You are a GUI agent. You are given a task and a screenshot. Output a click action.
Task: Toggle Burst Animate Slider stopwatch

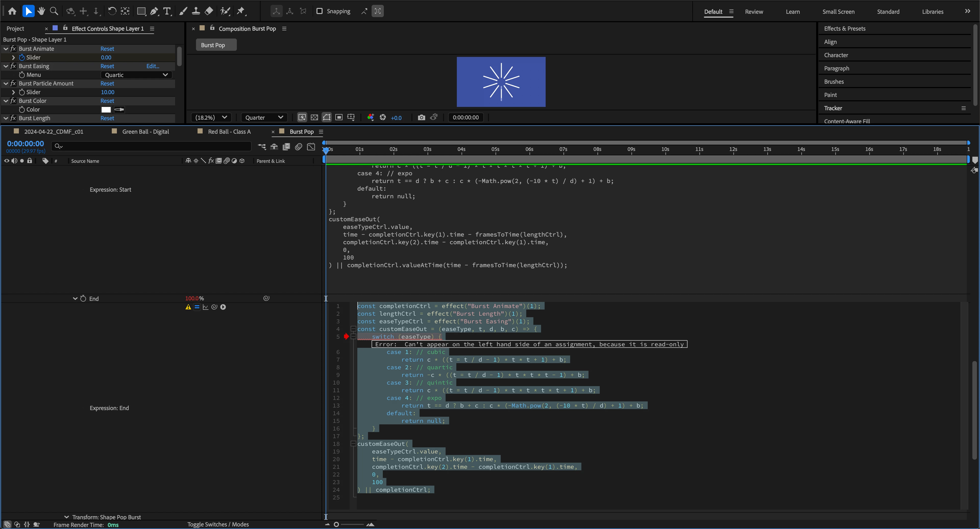22,57
